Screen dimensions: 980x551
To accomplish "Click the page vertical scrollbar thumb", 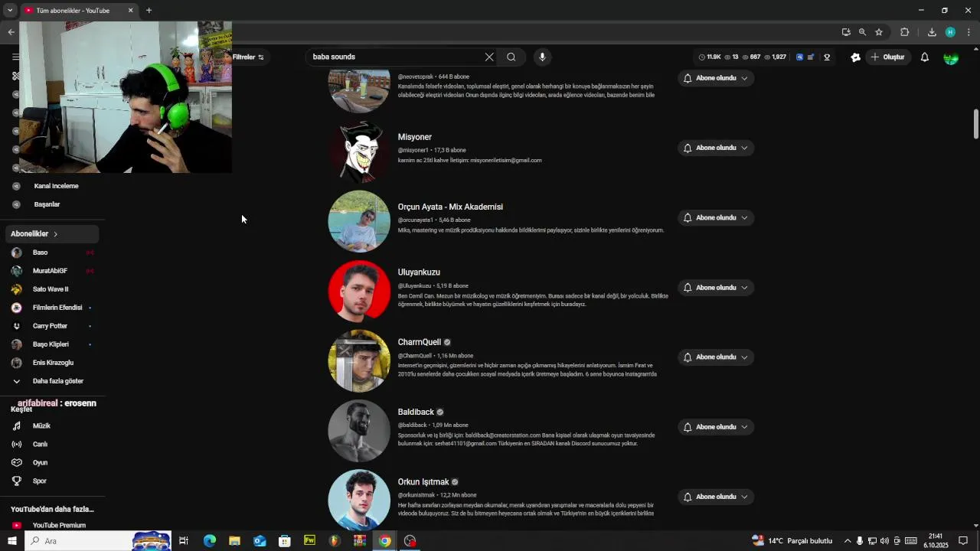I will tap(976, 125).
